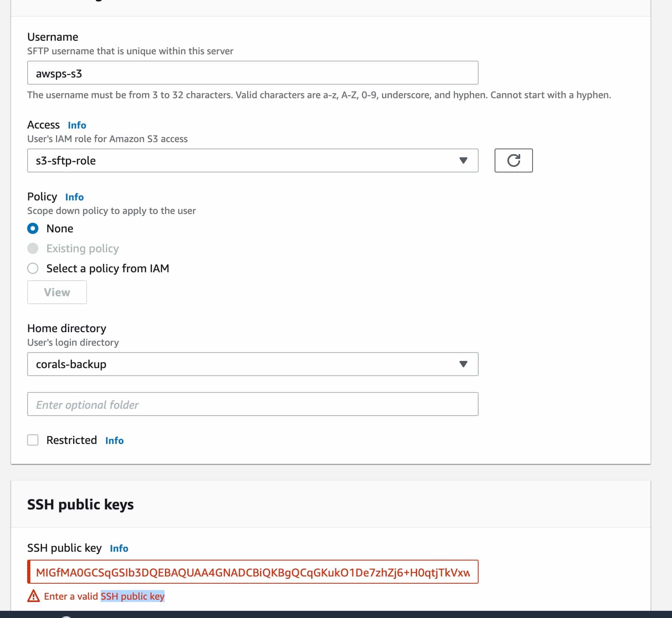Click the refresh IAM roles icon
The height and width of the screenshot is (618, 672).
514,160
